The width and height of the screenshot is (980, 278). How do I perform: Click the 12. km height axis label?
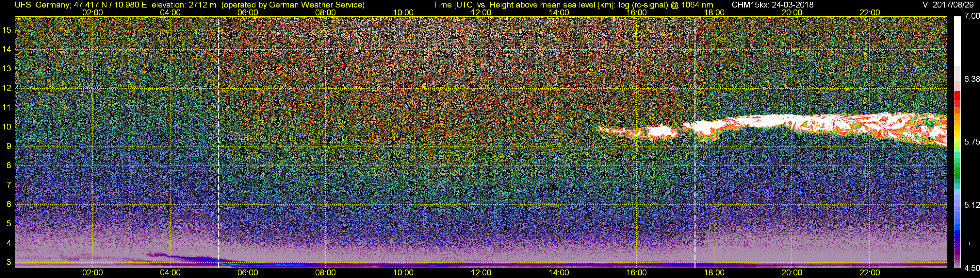pyautogui.click(x=8, y=88)
